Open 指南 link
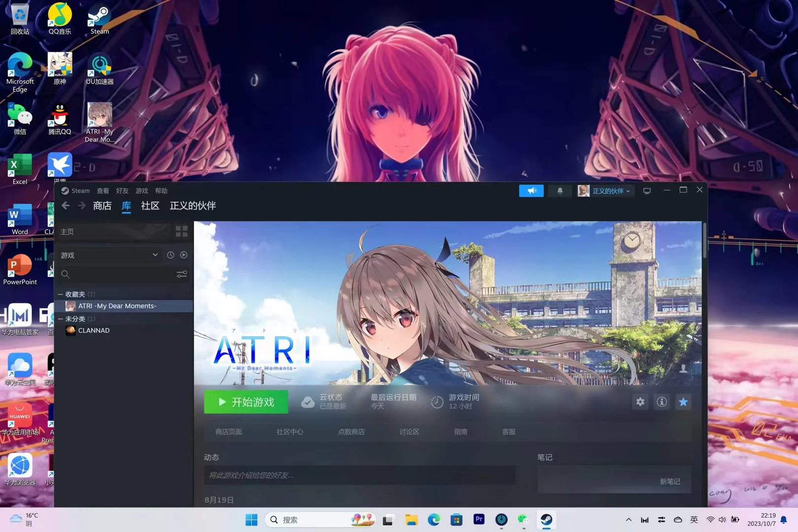 point(461,432)
